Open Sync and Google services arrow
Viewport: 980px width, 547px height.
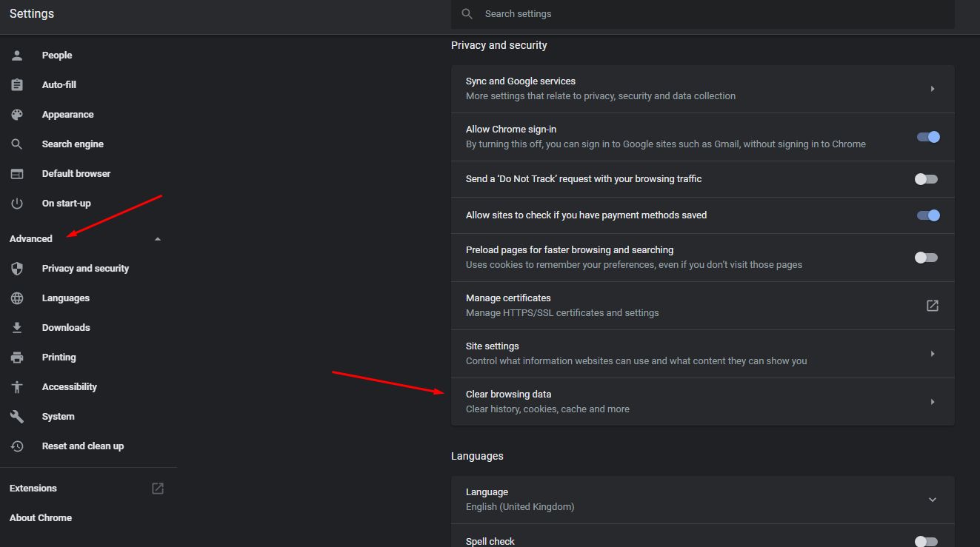(x=933, y=89)
